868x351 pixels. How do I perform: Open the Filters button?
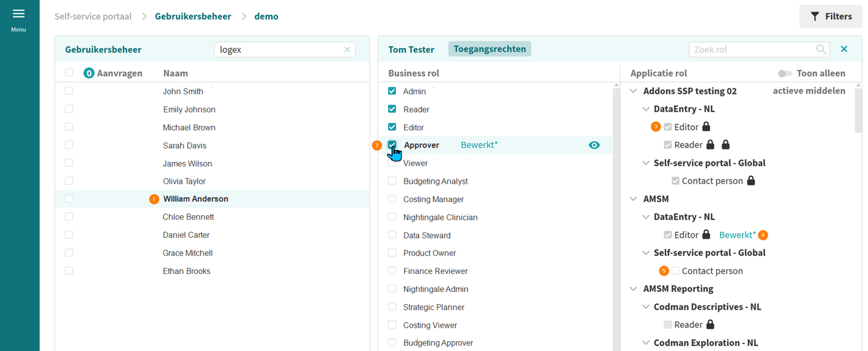click(830, 16)
